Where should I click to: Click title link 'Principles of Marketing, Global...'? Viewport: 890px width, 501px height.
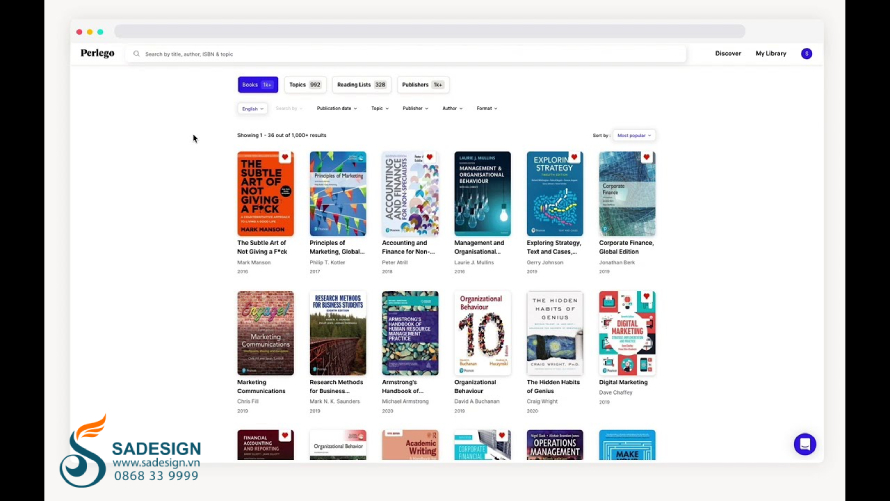[337, 247]
